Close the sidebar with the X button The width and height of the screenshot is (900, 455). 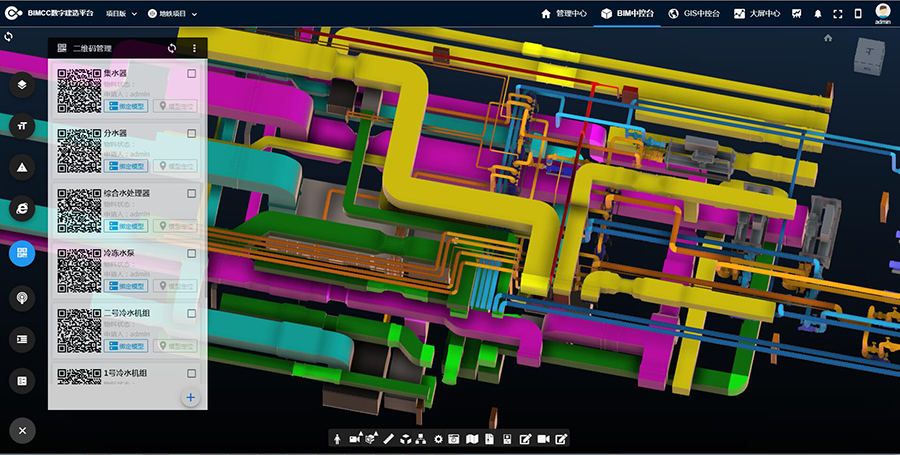[22, 431]
